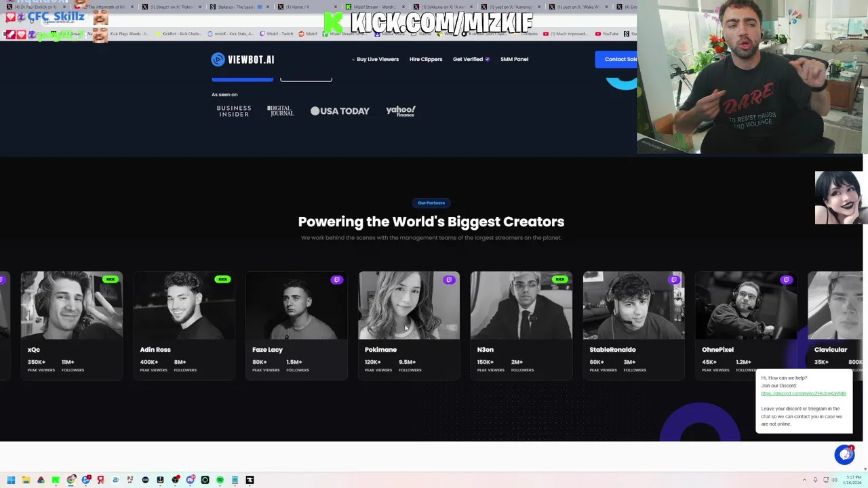Open the blue live chat widget button

click(844, 455)
